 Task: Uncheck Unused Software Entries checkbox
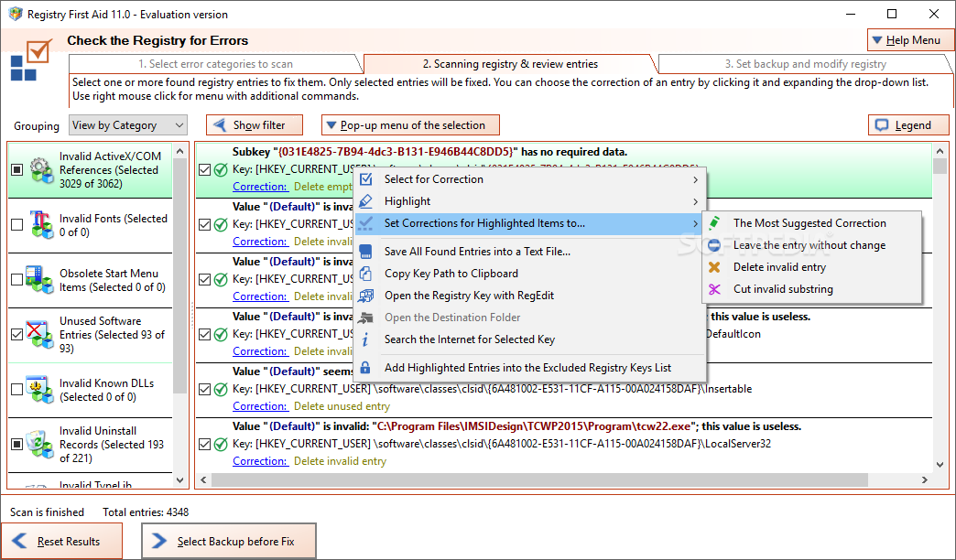pyautogui.click(x=17, y=334)
